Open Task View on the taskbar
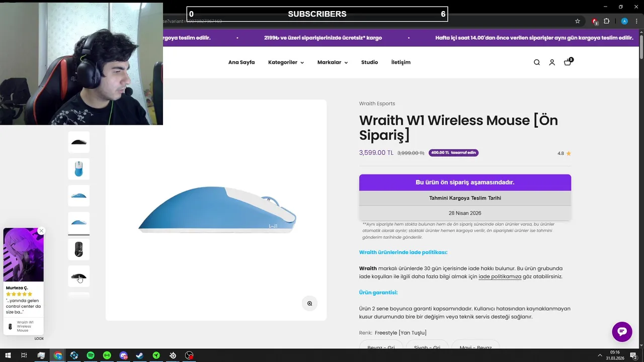 point(24,355)
